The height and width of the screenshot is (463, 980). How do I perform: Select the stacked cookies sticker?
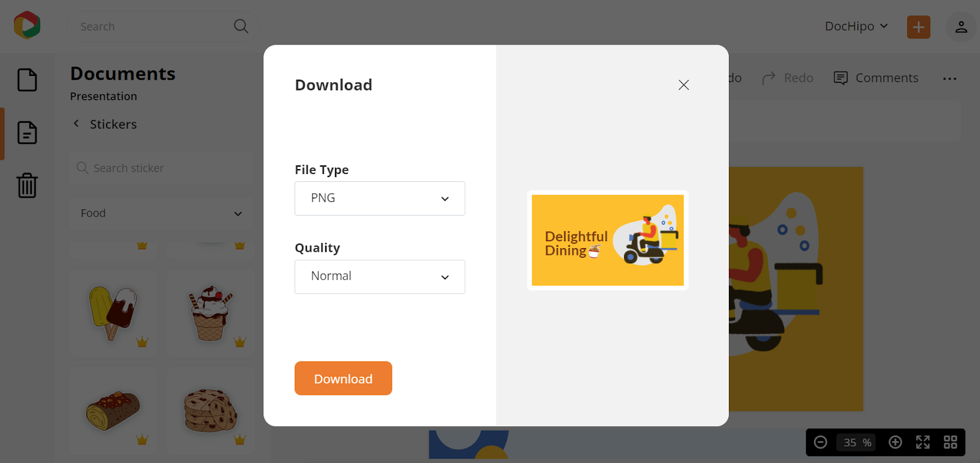coord(211,410)
